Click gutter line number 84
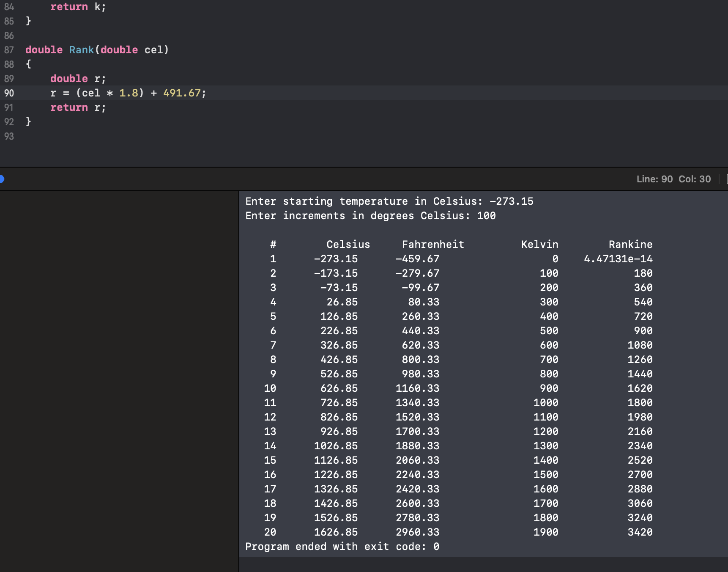The width and height of the screenshot is (728, 572). 9,7
